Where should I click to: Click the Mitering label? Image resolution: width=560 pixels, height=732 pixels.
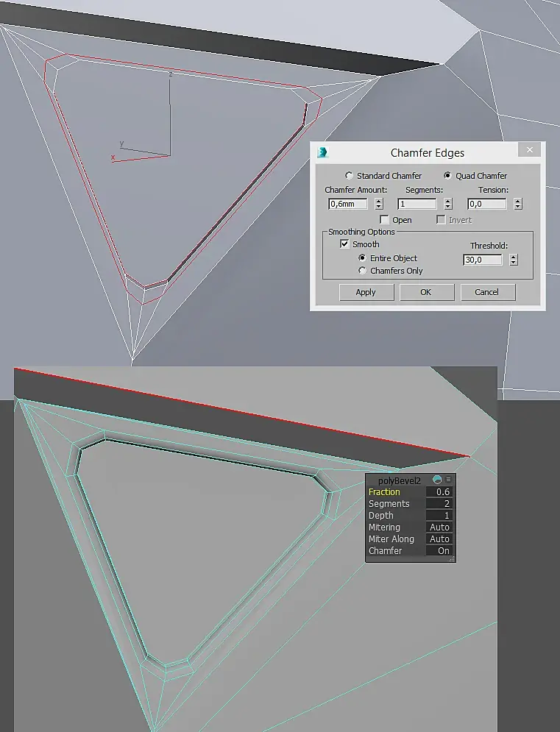tap(384, 527)
